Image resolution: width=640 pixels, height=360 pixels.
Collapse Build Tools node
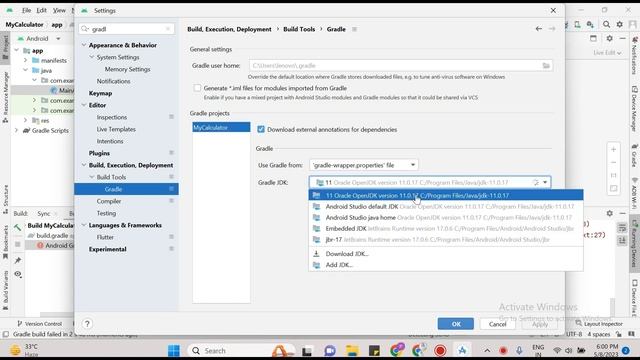pos(91,177)
